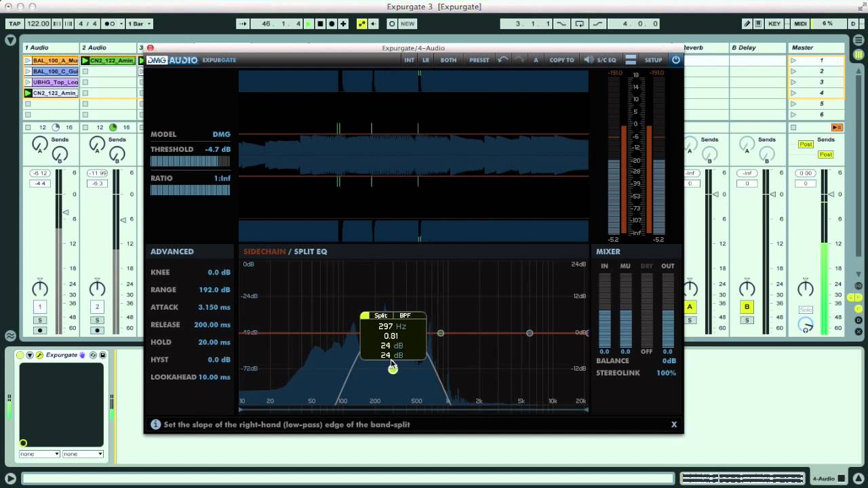Image resolution: width=868 pixels, height=488 pixels.
Task: Select the Split tab in band popup
Action: point(380,315)
